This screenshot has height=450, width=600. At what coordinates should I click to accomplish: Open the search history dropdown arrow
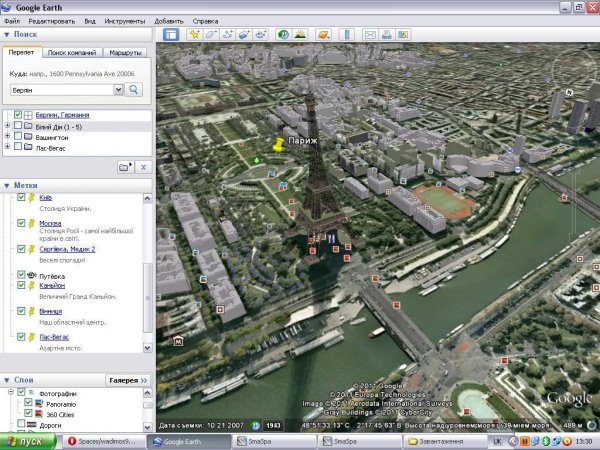(118, 90)
